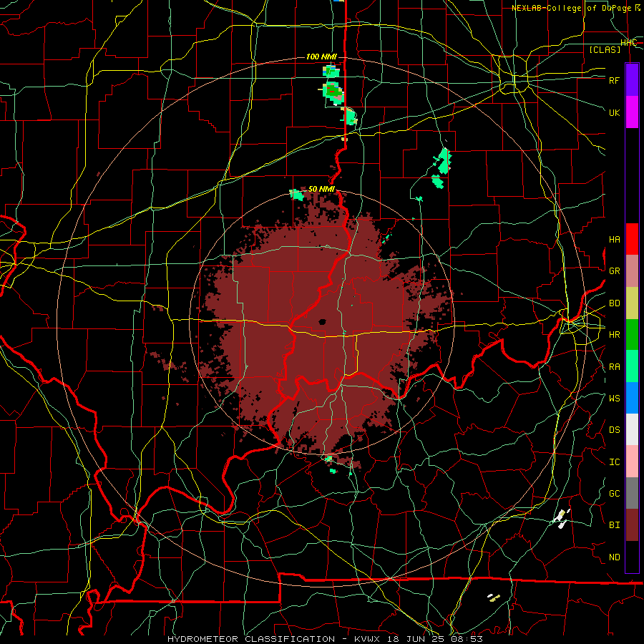Click the WS blue legend swatch

pyautogui.click(x=632, y=398)
